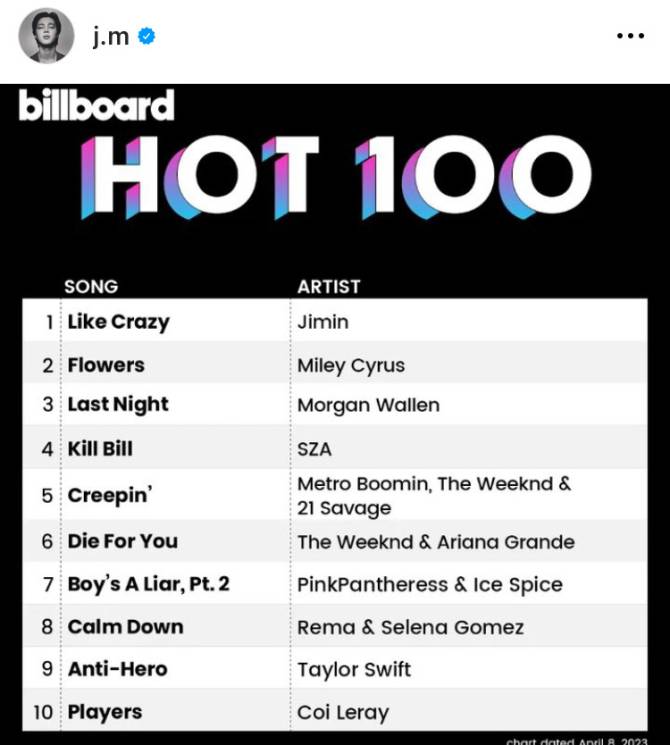The width and height of the screenshot is (670, 745).
Task: Select the Anti-Hero song title
Action: [x=117, y=669]
